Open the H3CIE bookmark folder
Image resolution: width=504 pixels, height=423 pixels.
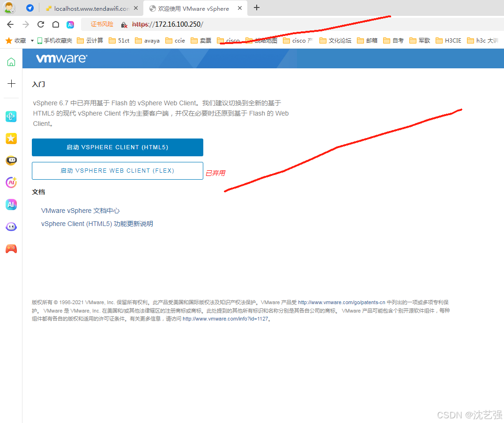(448, 40)
